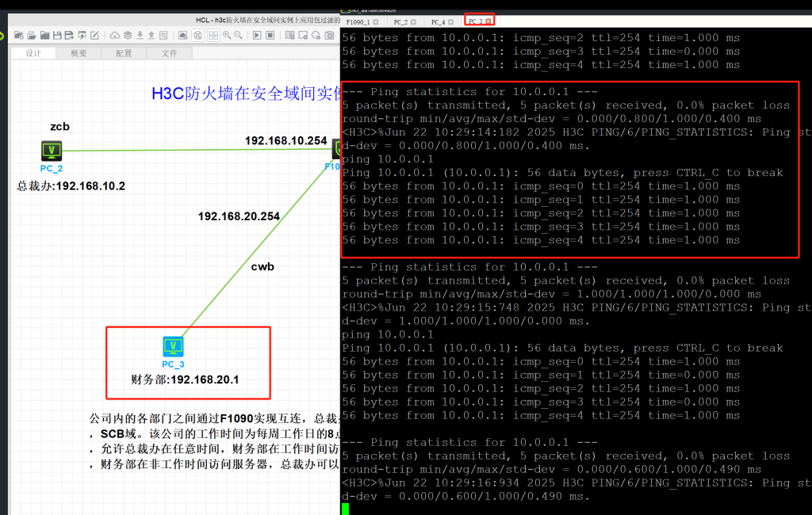The width and height of the screenshot is (812, 515).
Task: Click the add text note icon
Action: (290, 35)
